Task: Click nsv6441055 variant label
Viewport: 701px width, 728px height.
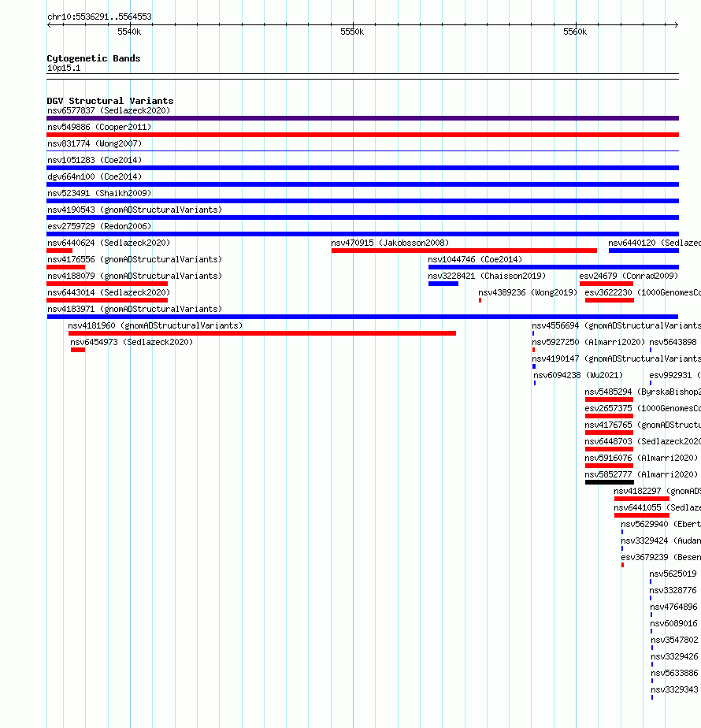Action: (x=657, y=507)
